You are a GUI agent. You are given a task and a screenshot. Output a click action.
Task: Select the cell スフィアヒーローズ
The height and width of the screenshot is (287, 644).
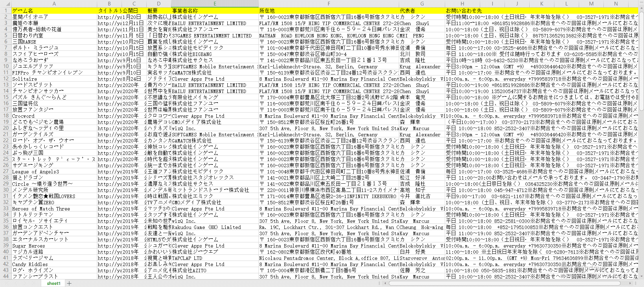(x=54, y=54)
